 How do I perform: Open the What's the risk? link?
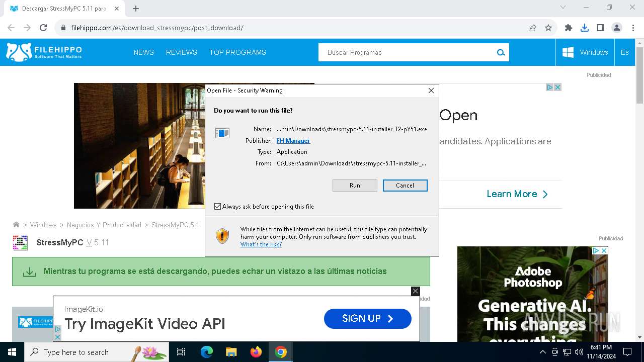click(261, 244)
